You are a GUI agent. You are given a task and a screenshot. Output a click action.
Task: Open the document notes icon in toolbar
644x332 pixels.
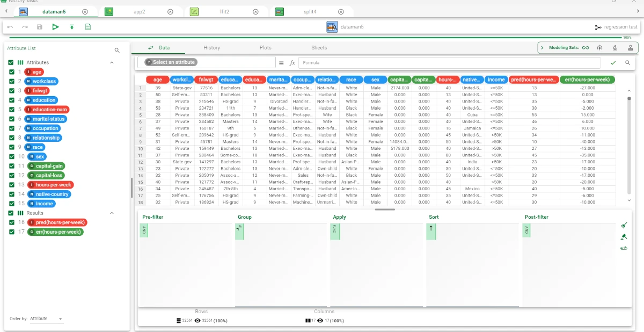tap(88, 27)
